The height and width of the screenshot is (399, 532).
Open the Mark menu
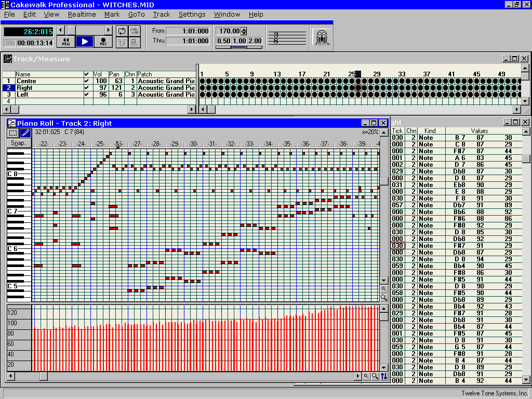coord(112,14)
